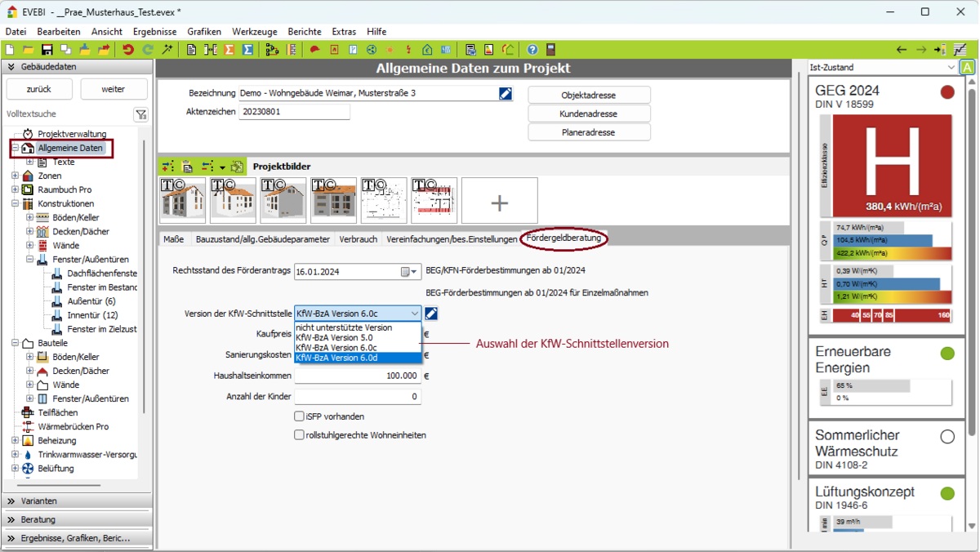The image size is (980, 552).
Task: Click the red lightning bolt toolbar icon
Action: click(x=408, y=50)
